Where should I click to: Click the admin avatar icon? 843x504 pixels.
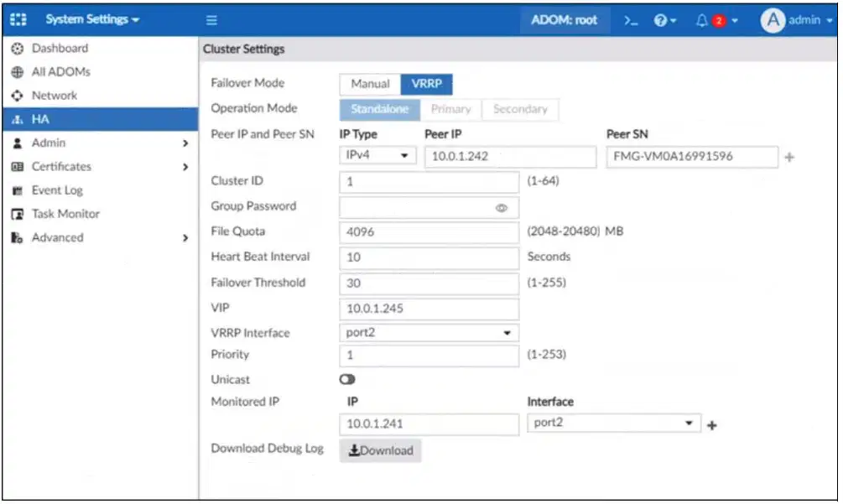click(x=773, y=20)
